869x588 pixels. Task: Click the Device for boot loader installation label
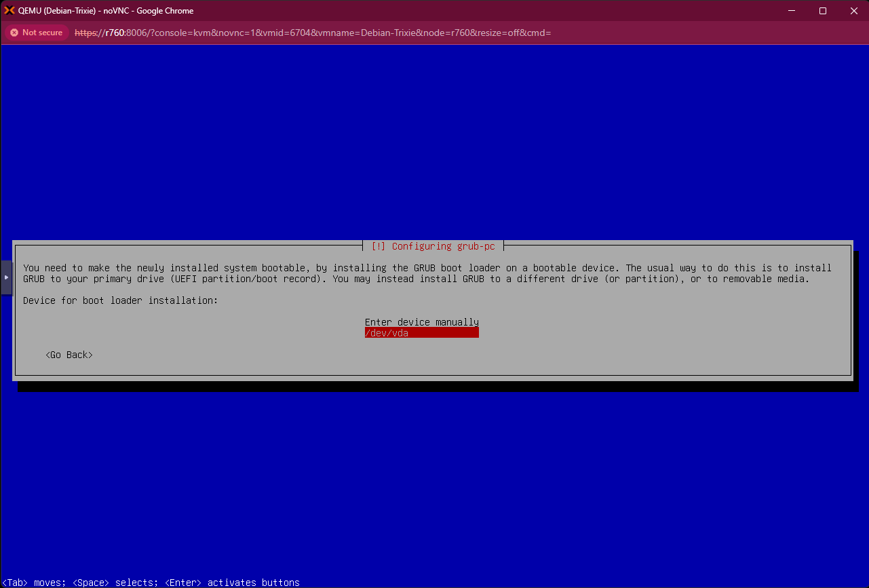(x=120, y=300)
